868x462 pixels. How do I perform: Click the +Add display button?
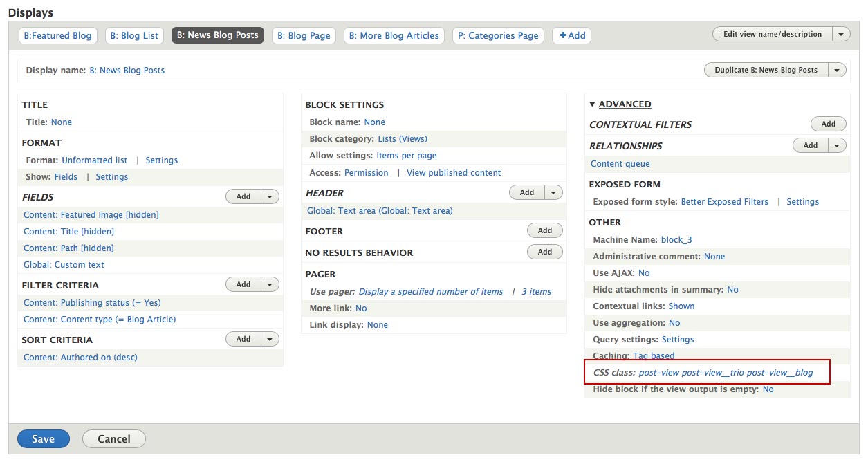click(571, 35)
